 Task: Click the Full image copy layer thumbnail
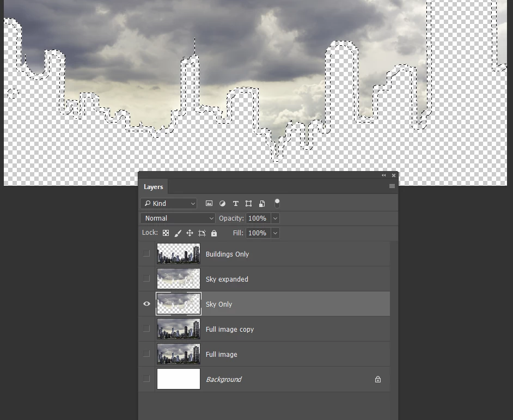click(x=178, y=329)
